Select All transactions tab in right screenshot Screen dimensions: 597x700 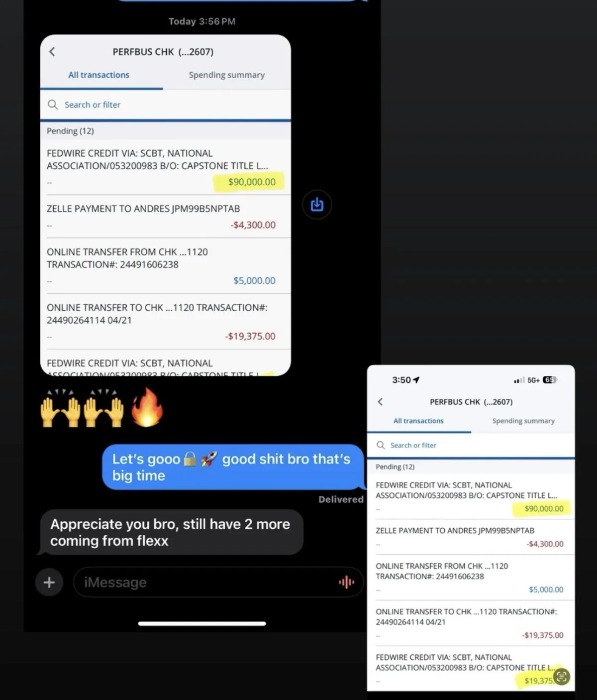(x=418, y=421)
